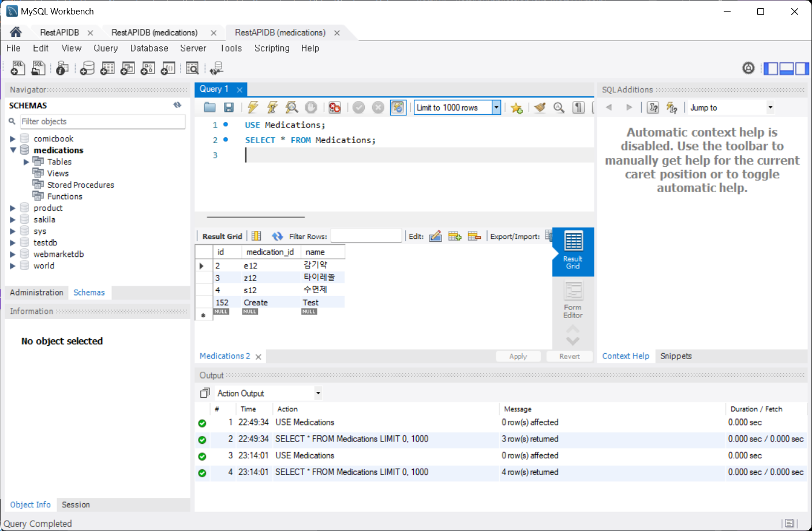Expand the comicbook schema
This screenshot has width=812, height=531.
(x=13, y=139)
